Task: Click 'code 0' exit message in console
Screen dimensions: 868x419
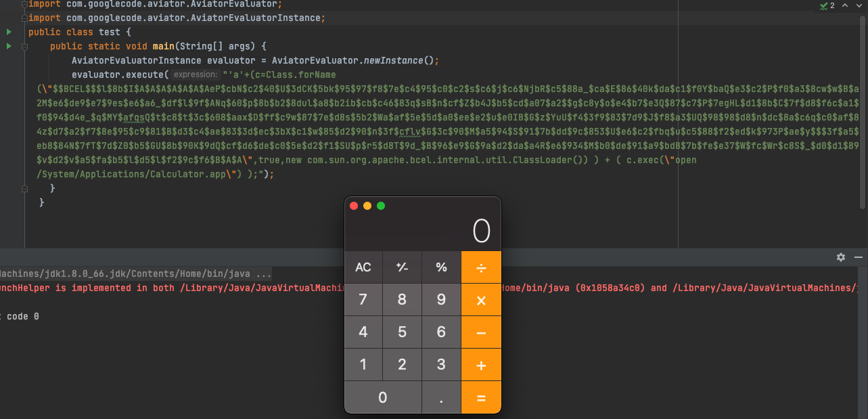Action: tap(23, 316)
